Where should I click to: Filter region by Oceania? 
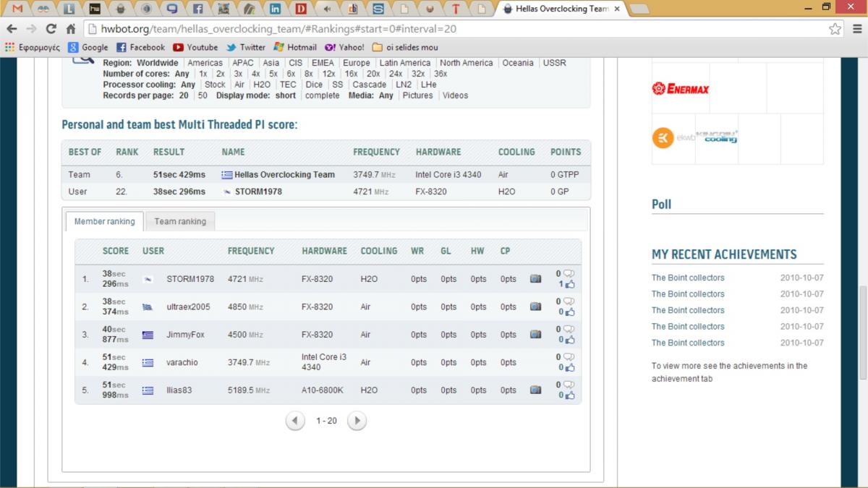click(x=518, y=63)
